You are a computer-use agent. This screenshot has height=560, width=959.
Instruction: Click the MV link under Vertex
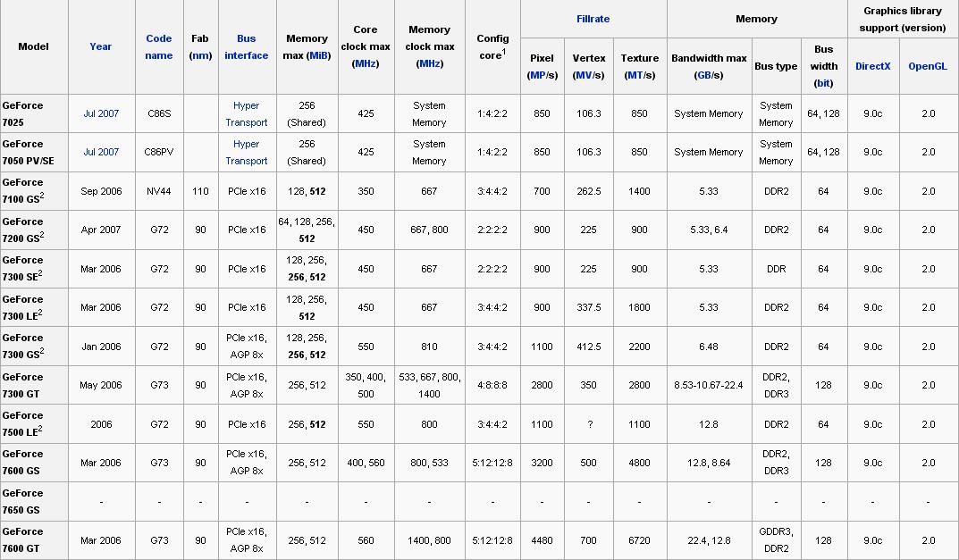click(584, 75)
